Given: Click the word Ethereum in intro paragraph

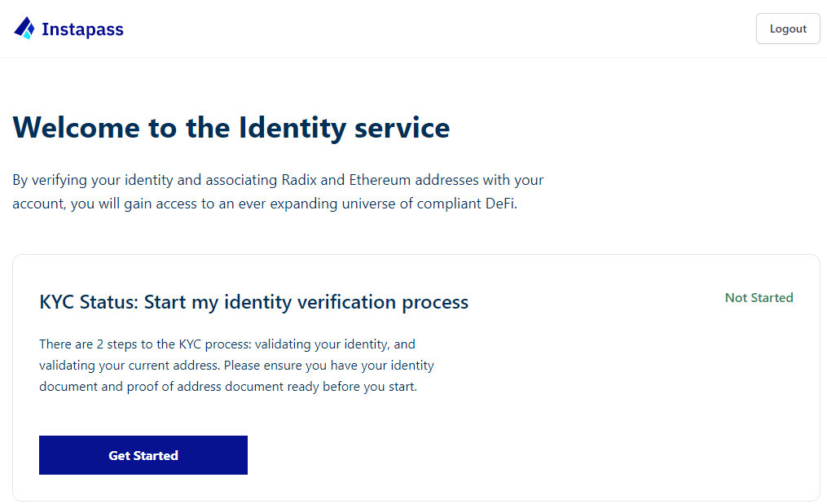Looking at the screenshot, I should [380, 180].
